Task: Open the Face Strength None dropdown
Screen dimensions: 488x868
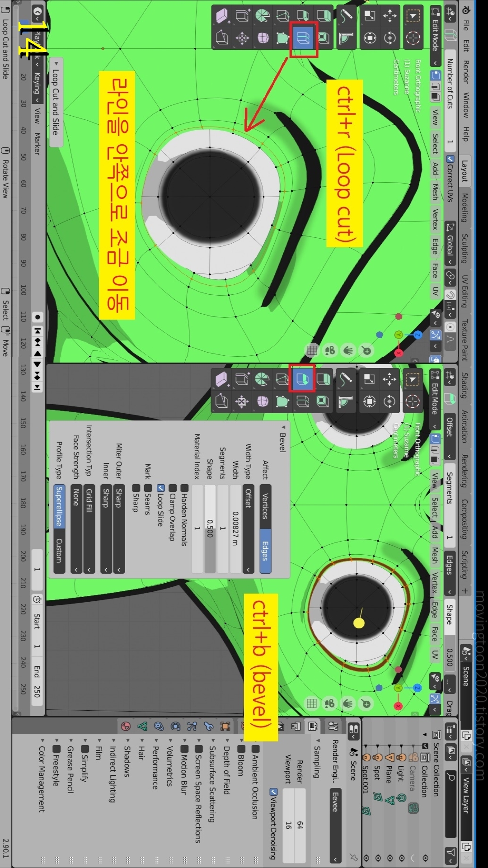Action: pyautogui.click(x=76, y=529)
